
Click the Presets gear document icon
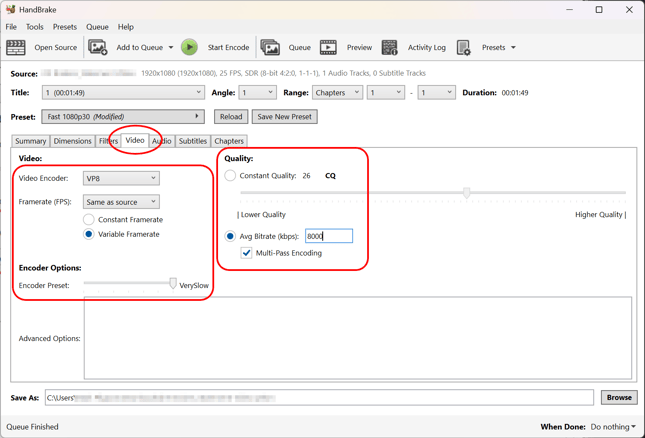464,47
